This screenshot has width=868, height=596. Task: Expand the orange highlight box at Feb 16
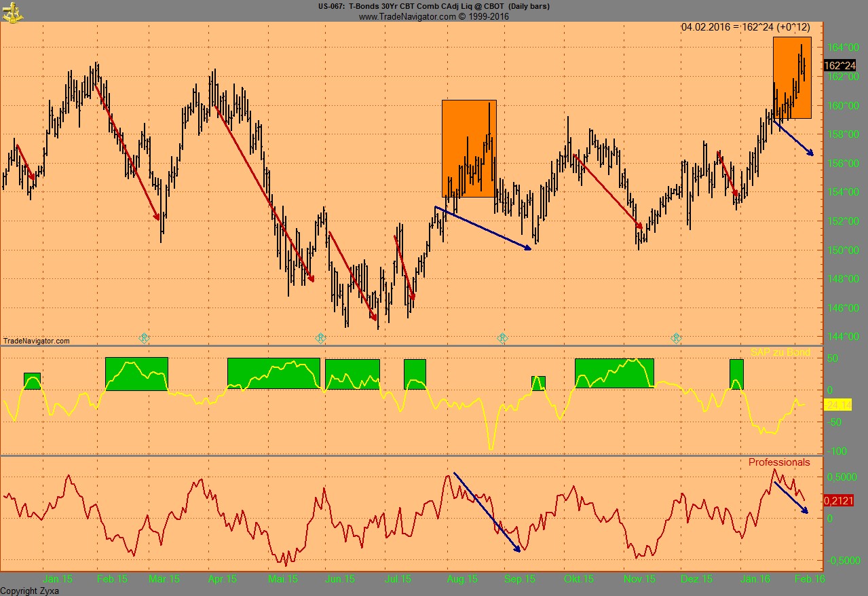(x=792, y=78)
